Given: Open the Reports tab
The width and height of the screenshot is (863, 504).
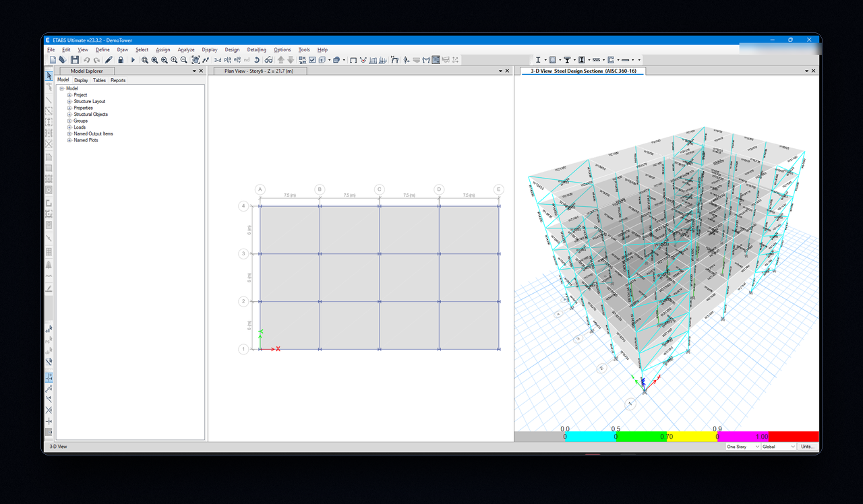Looking at the screenshot, I should pyautogui.click(x=118, y=80).
